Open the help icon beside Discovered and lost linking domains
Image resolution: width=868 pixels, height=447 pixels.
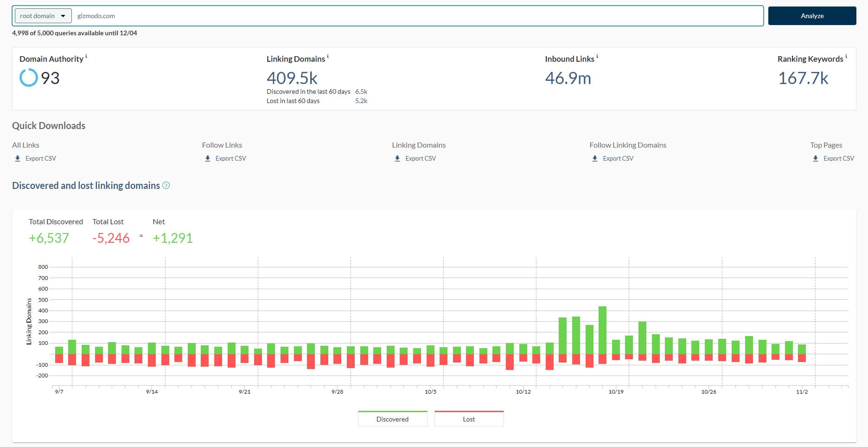tap(166, 185)
